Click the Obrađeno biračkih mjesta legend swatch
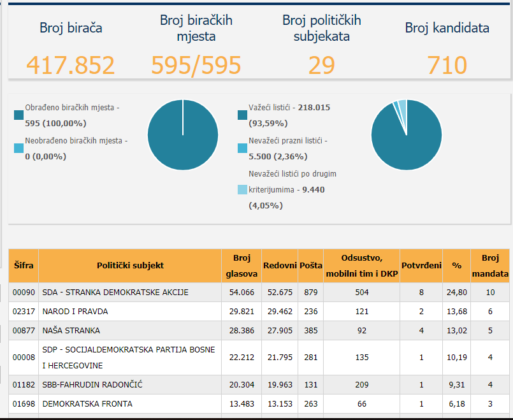The width and height of the screenshot is (513, 420). (18, 115)
